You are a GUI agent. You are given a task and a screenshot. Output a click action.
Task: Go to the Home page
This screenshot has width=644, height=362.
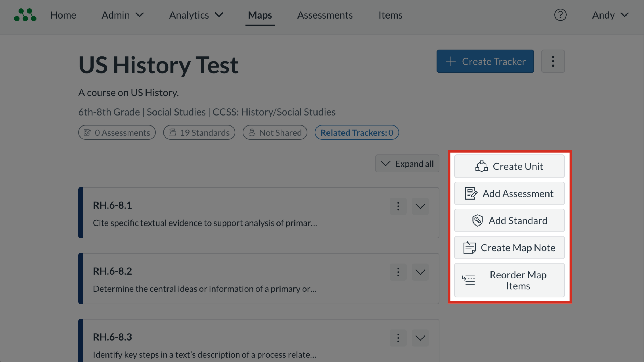(x=63, y=15)
